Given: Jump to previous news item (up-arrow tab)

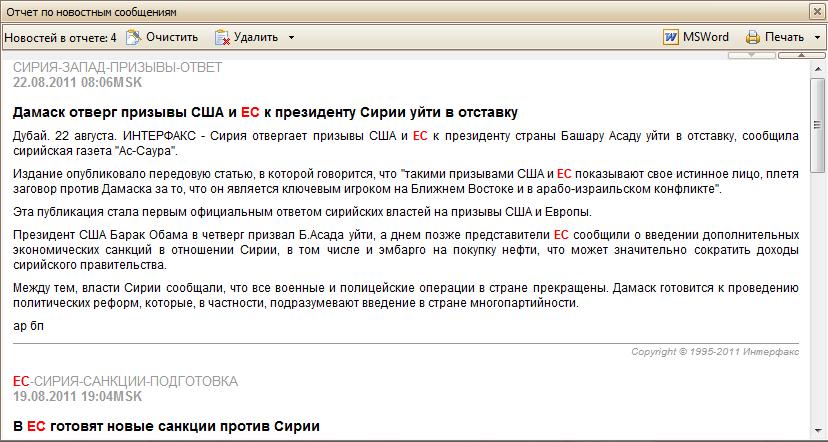Looking at the screenshot, I should (801, 55).
